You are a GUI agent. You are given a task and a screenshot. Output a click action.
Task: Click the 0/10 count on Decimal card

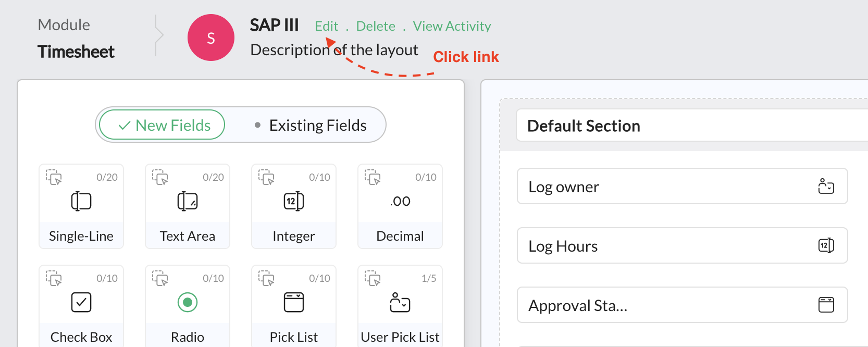(x=426, y=177)
